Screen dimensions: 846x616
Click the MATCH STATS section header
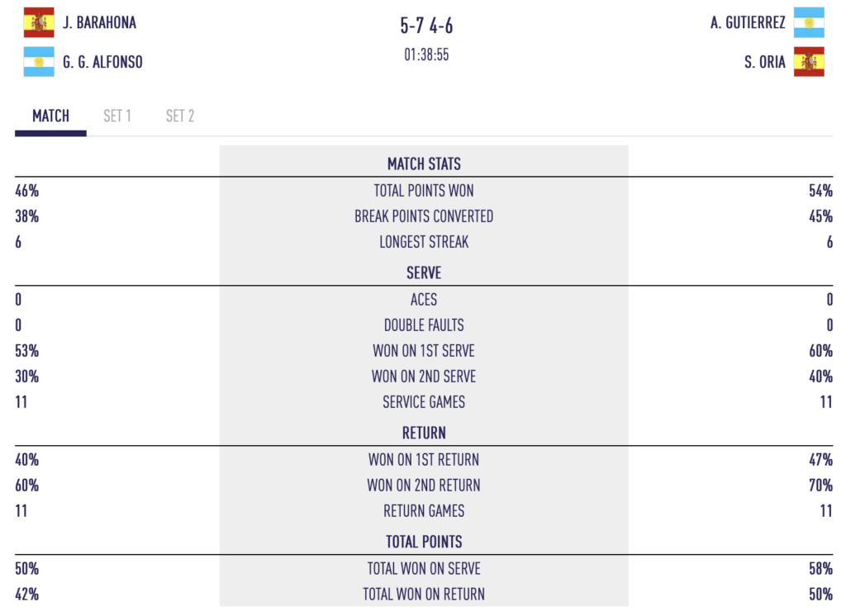pyautogui.click(x=424, y=164)
